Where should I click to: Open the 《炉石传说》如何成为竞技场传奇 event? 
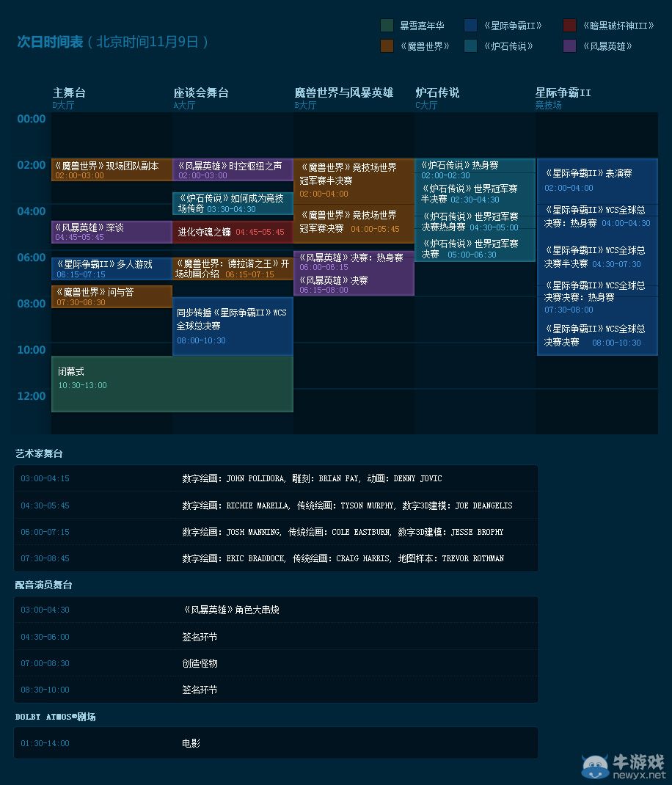233,203
